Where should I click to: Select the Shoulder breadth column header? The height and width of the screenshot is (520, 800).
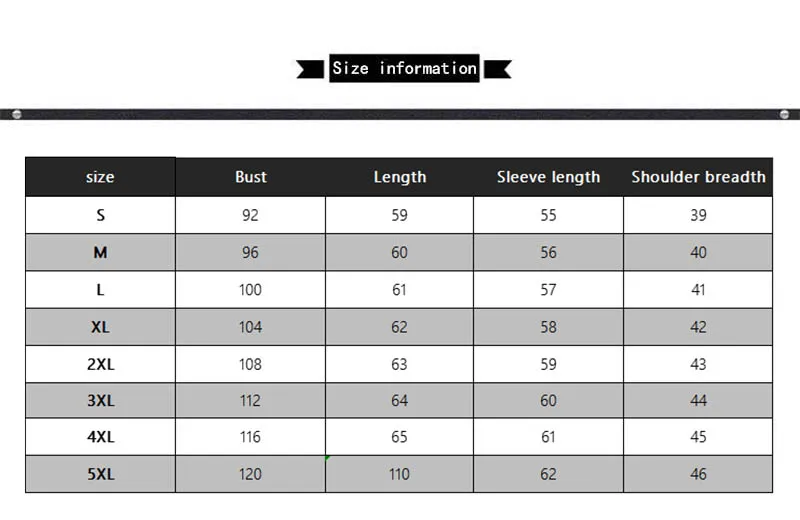click(698, 177)
